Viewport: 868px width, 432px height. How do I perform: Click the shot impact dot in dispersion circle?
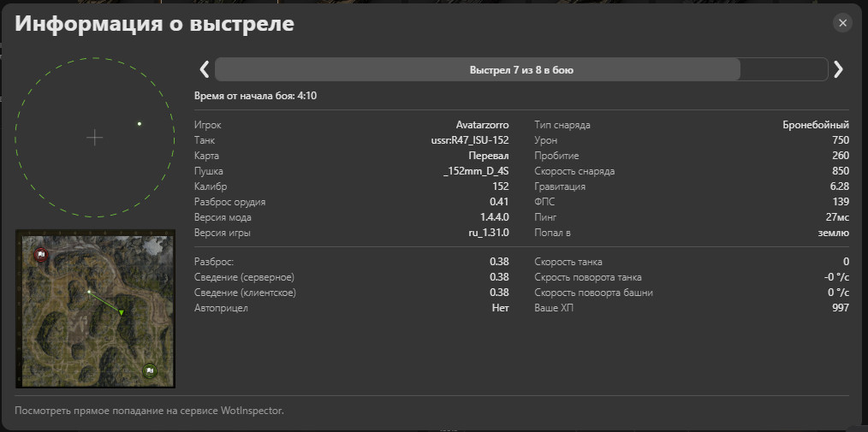point(140,124)
